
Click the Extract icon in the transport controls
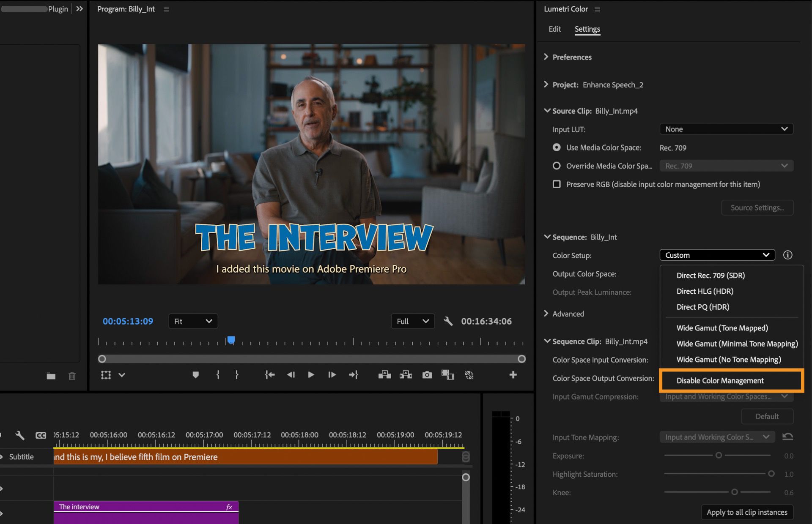406,374
